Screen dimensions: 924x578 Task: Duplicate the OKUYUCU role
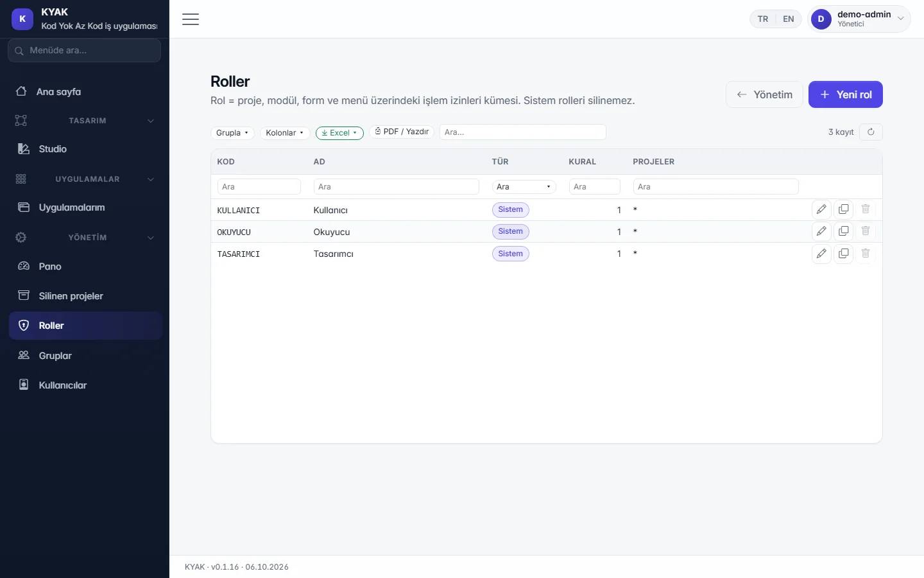(843, 231)
